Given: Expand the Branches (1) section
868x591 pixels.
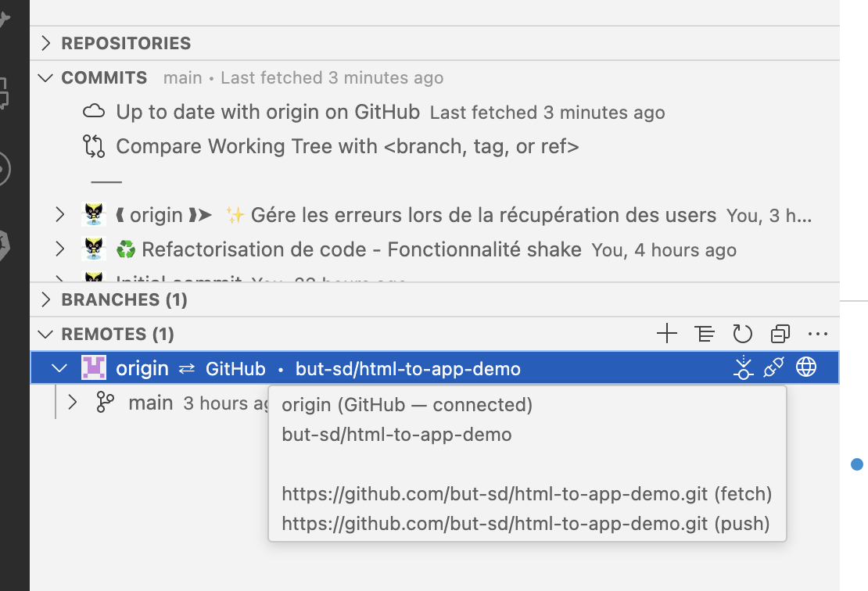Looking at the screenshot, I should 46,299.
